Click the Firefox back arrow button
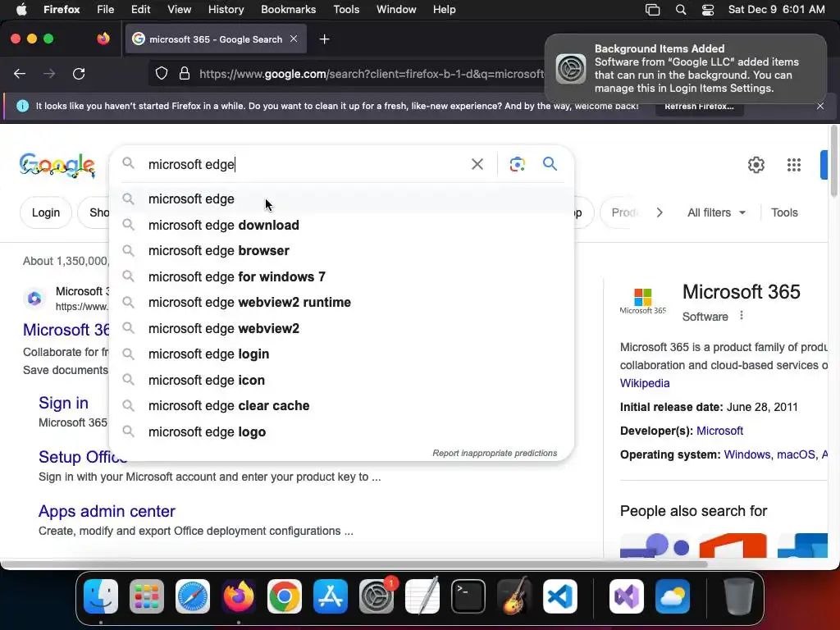Image resolution: width=840 pixels, height=630 pixels. pyautogui.click(x=20, y=73)
